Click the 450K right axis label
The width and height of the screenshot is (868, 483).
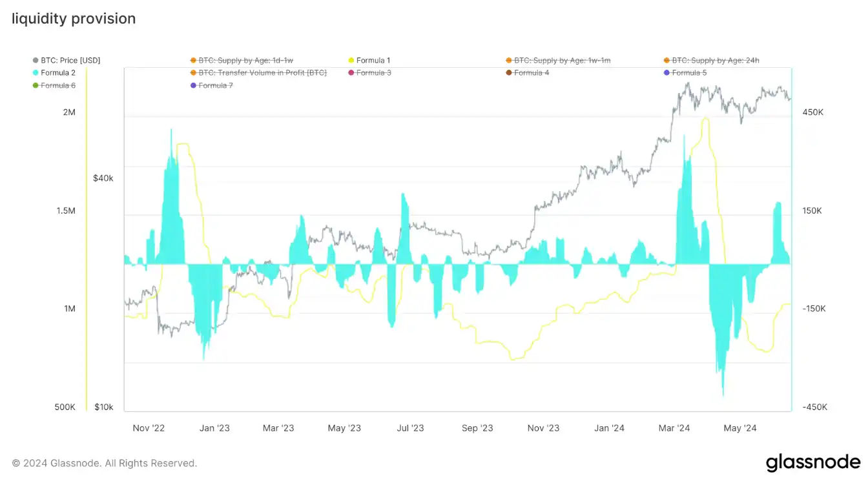812,112
